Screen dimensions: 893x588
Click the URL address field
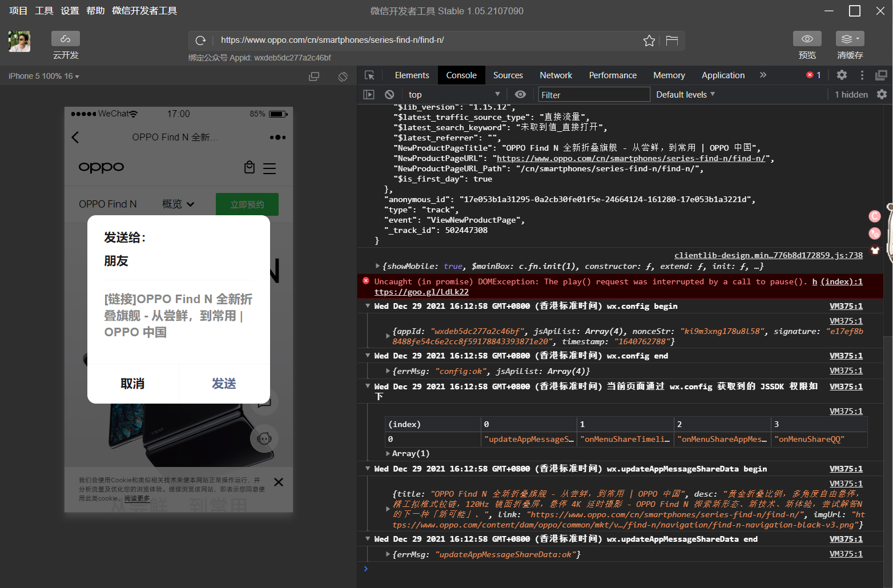point(427,41)
